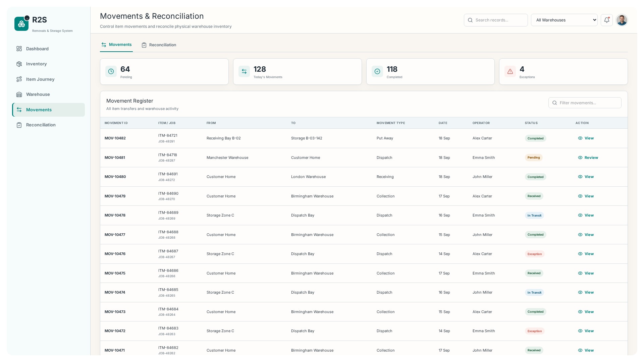
Task: Click item ITM-84688
Action: [168, 232]
